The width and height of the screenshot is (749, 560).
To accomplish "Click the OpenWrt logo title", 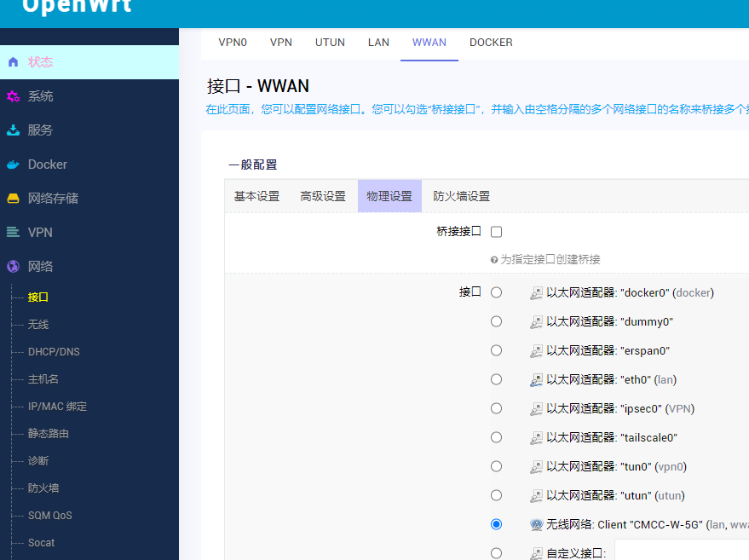I will (x=77, y=7).
